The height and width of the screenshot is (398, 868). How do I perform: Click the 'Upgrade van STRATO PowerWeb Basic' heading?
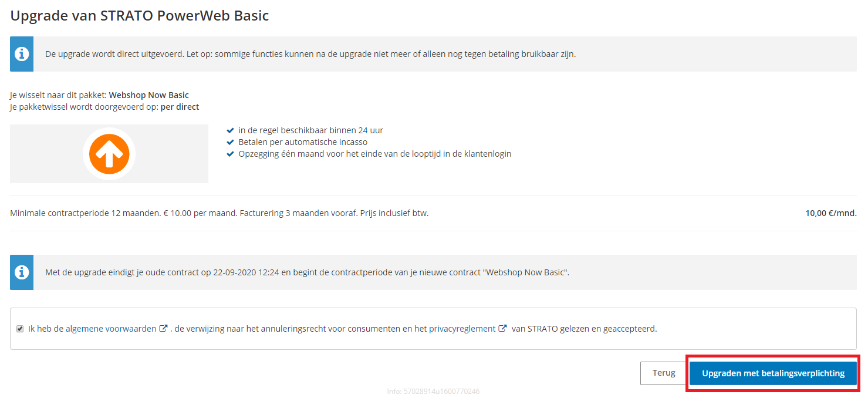click(x=140, y=16)
